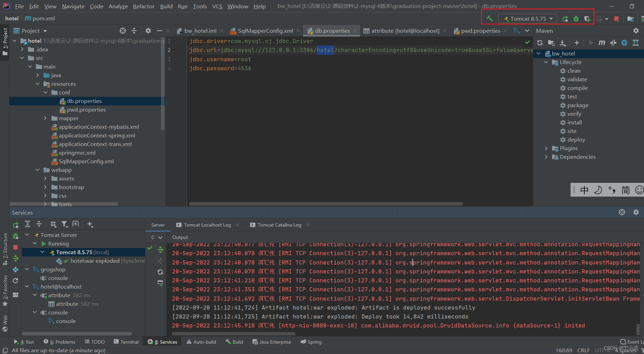Click MySQL dolphin icon beside editor tabs
This screenshot has width=644, height=354.
tap(516, 31)
